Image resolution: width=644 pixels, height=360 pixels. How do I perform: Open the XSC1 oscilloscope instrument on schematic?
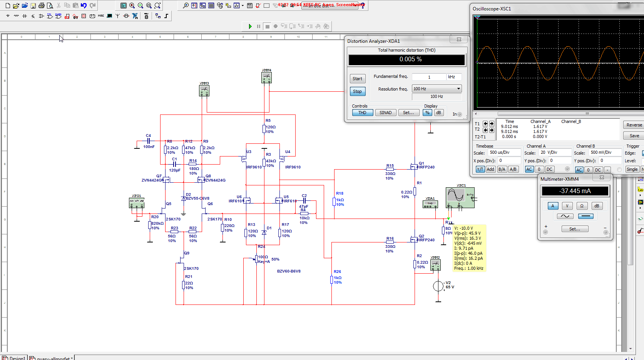(x=460, y=197)
